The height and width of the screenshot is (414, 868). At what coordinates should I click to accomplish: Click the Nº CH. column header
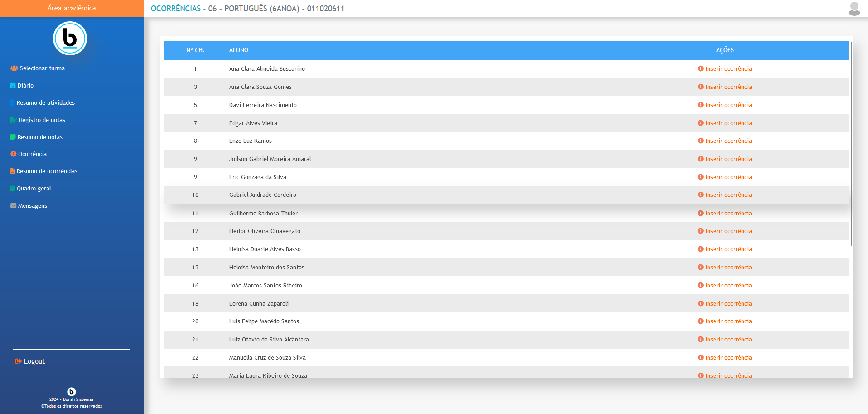pyautogui.click(x=195, y=50)
